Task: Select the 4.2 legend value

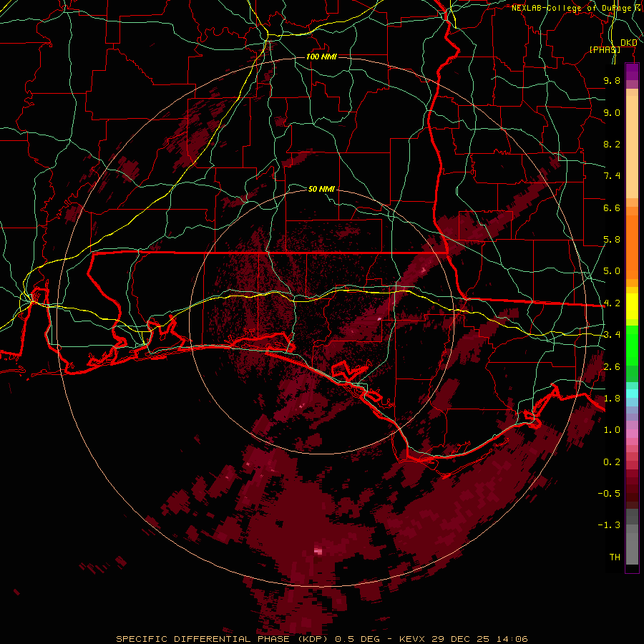Action: (612, 303)
